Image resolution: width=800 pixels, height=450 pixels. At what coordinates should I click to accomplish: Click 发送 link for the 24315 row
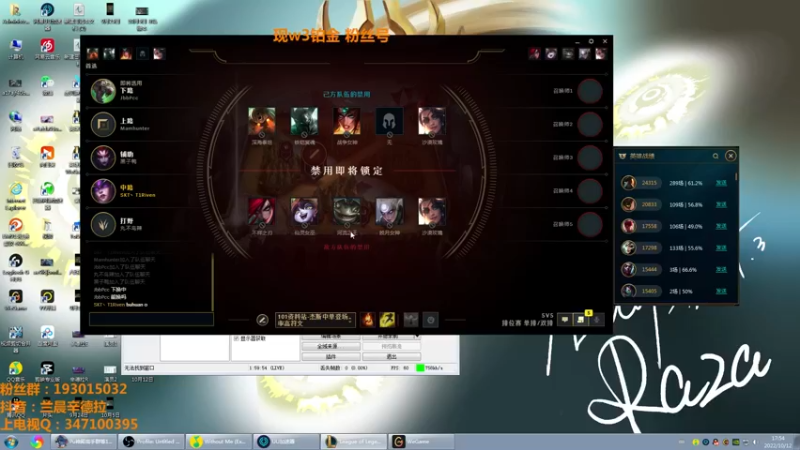(721, 183)
